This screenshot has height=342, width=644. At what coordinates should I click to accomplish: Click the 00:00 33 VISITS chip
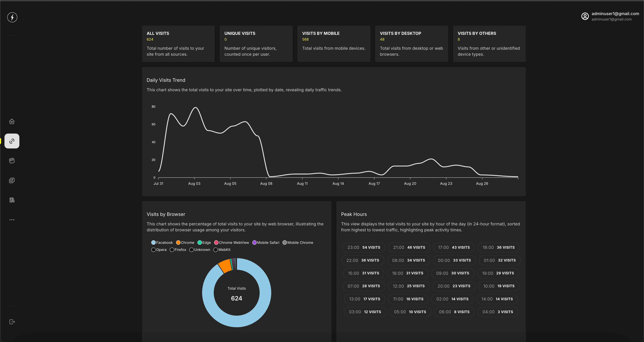pos(454,260)
